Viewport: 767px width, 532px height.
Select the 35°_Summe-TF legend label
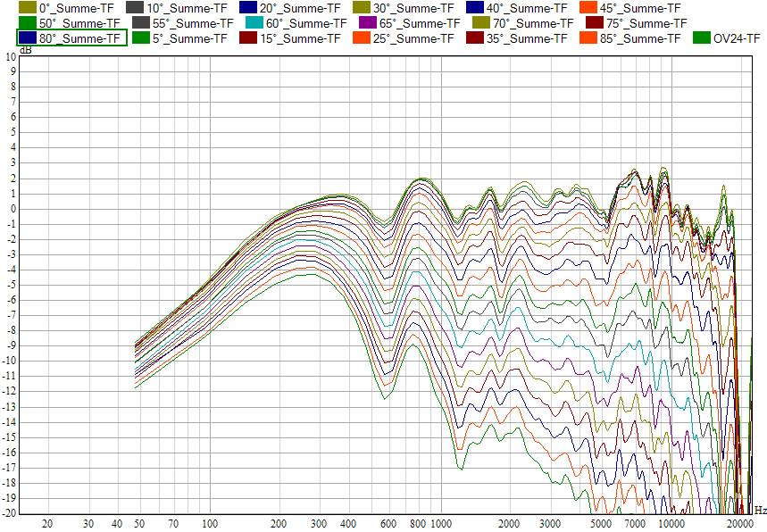527,38
